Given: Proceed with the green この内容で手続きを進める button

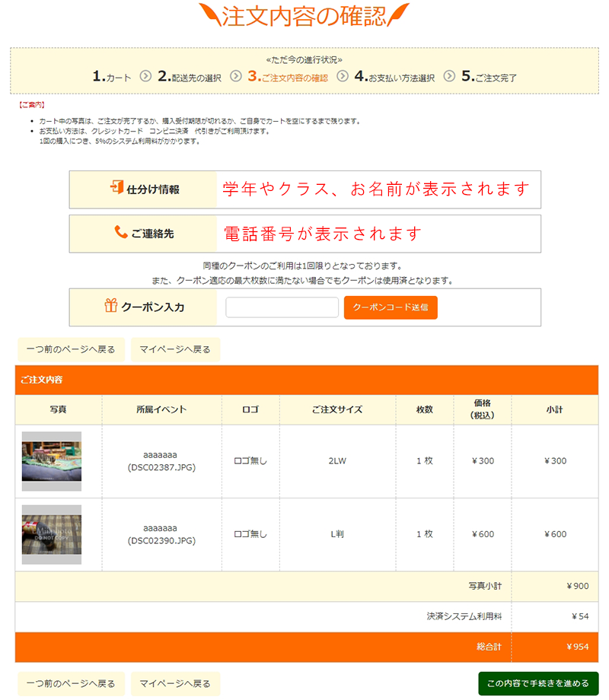Looking at the screenshot, I should tap(537, 683).
